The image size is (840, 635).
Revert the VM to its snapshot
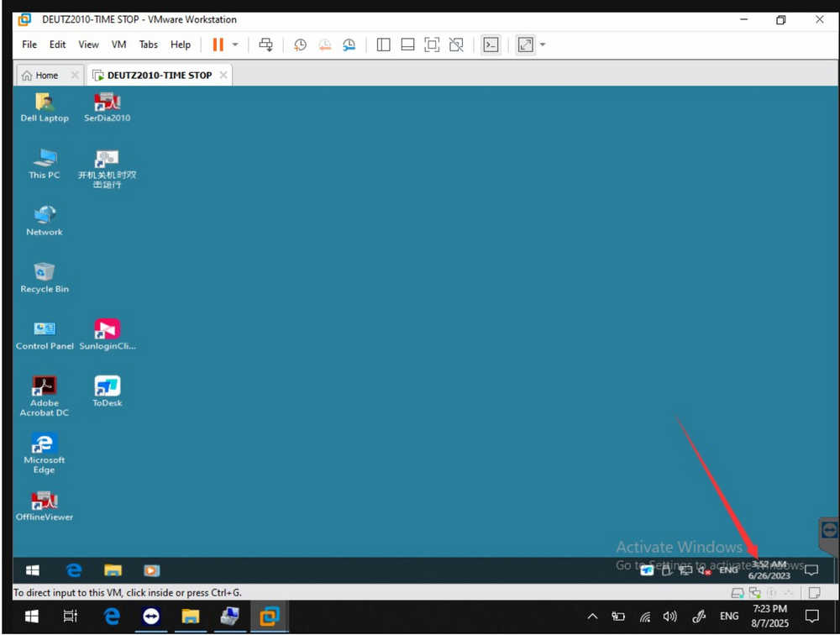tap(324, 45)
